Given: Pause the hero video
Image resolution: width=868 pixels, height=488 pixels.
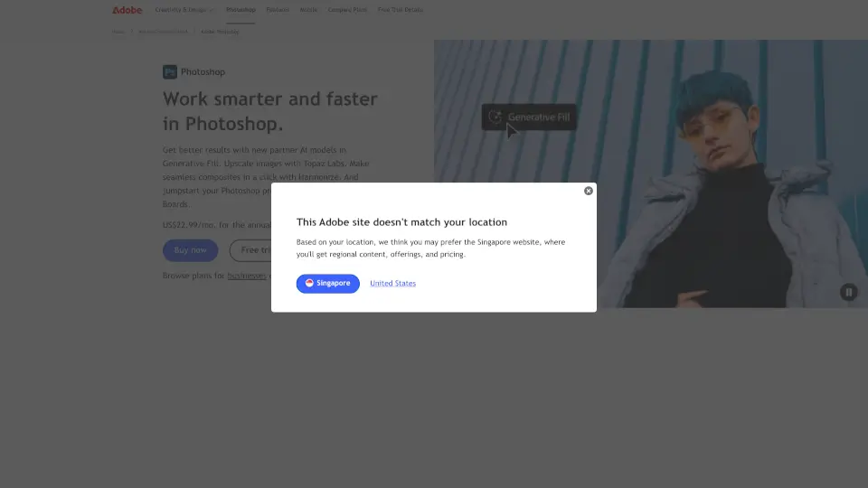Looking at the screenshot, I should [849, 292].
